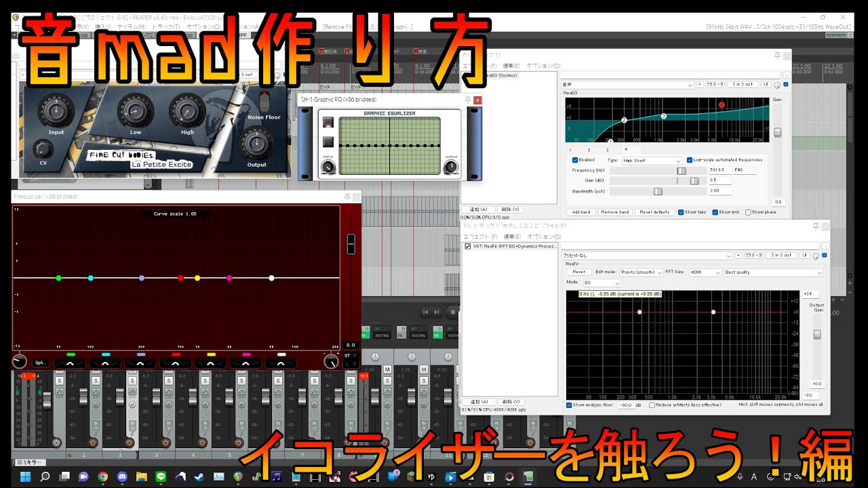Open the Edit mode Points (smooth) dropdown
The image size is (868, 488).
point(641,272)
